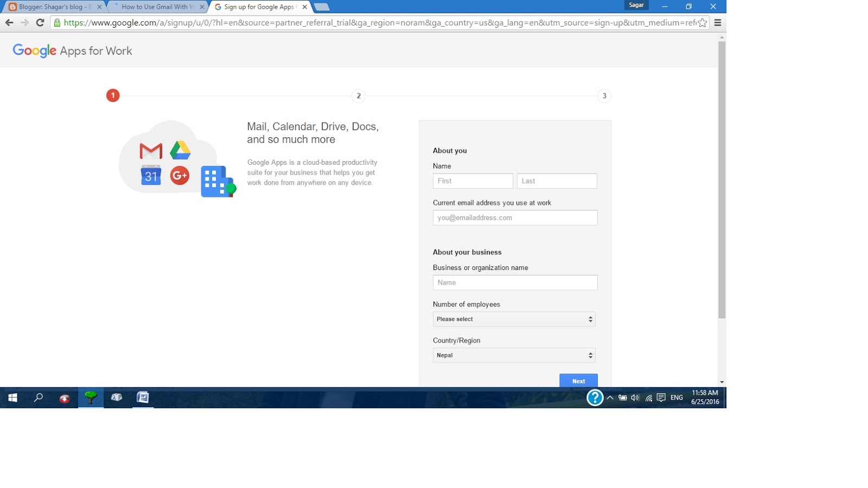Close the How to Use Gmail tab
Screen dimensions: 868x488
click(x=202, y=7)
